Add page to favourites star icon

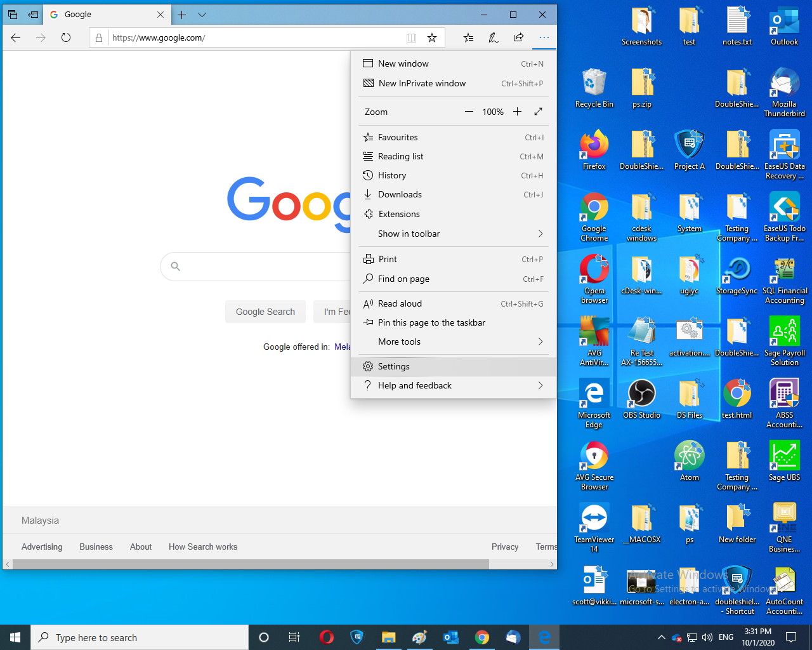(x=432, y=38)
